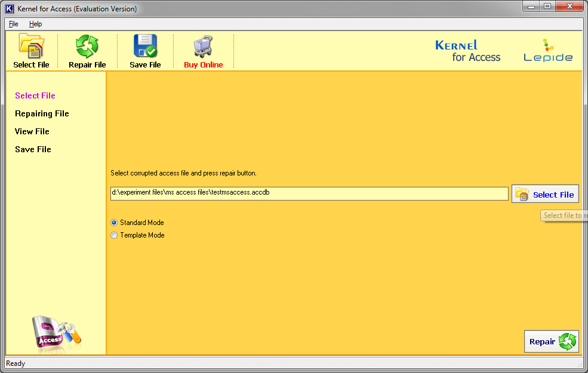Click the Access repair box graphic

pyautogui.click(x=57, y=335)
